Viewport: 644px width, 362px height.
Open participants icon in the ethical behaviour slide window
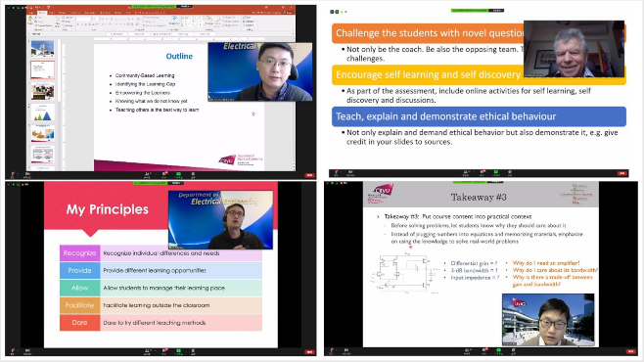pyautogui.click(x=466, y=172)
